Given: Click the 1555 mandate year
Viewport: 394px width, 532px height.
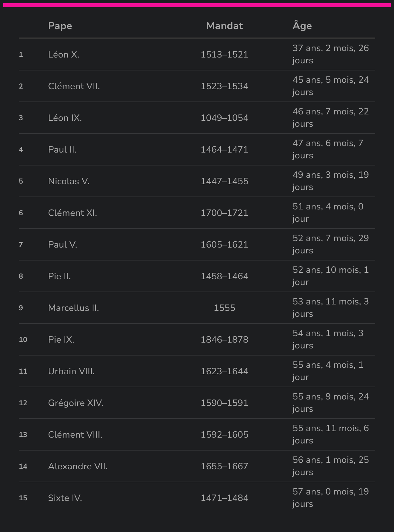Looking at the screenshot, I should coord(224,308).
